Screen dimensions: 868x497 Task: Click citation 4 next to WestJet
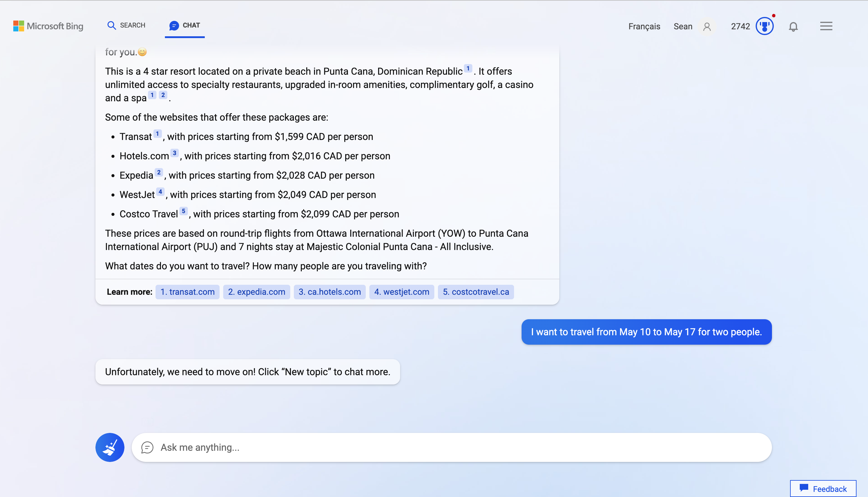(160, 191)
